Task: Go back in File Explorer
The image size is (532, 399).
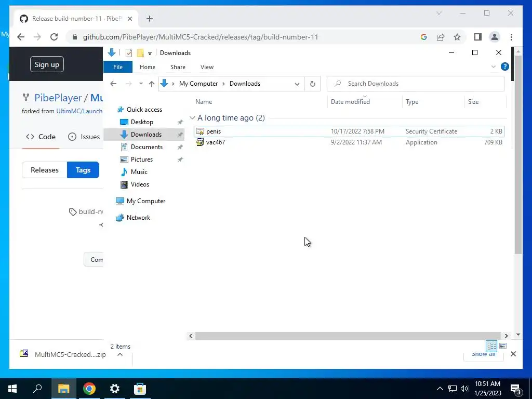Action: (113, 84)
